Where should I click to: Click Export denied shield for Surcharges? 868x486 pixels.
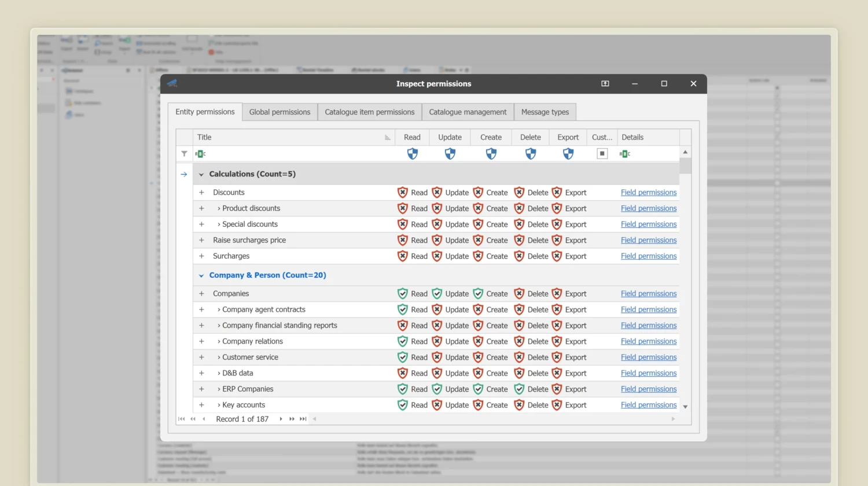(557, 256)
